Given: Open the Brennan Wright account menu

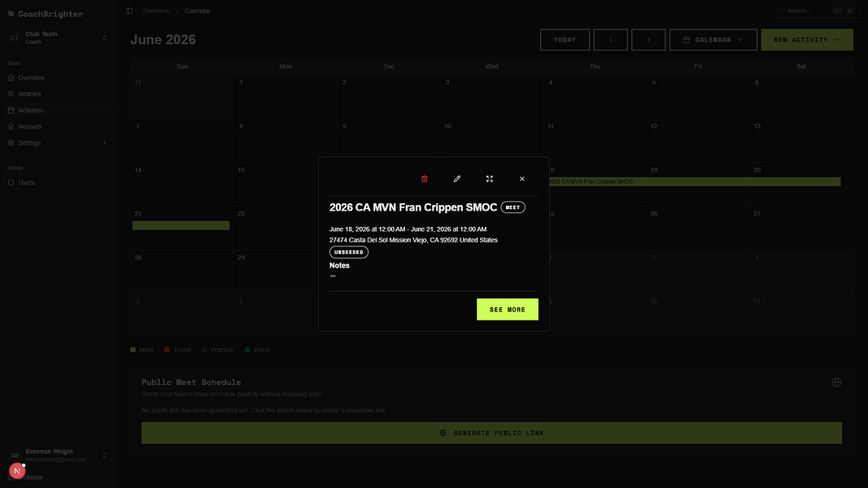Looking at the screenshot, I should (x=58, y=455).
